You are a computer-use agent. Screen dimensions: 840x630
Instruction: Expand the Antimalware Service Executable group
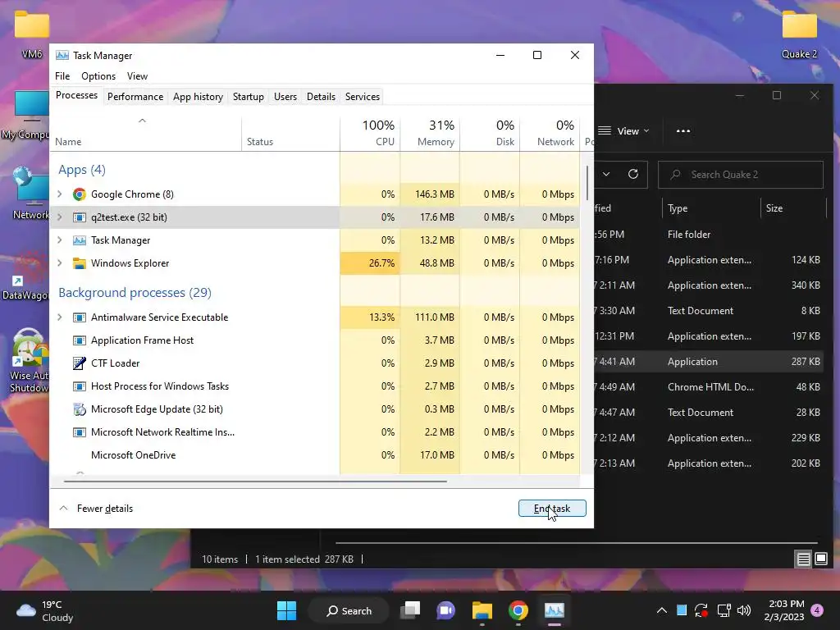coord(59,317)
